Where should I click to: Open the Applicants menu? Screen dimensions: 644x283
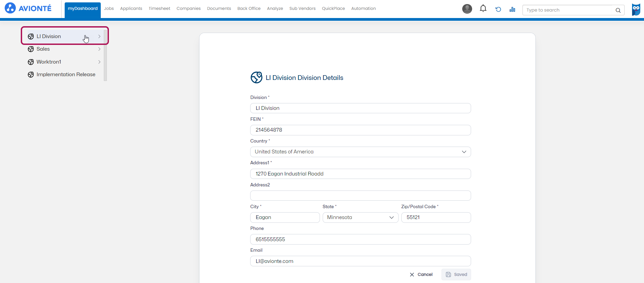[x=131, y=9]
